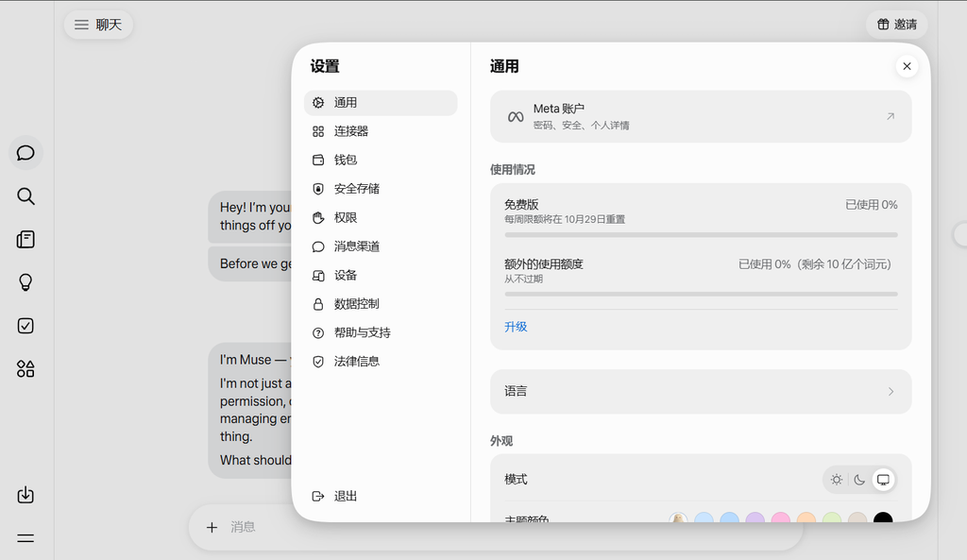The width and height of the screenshot is (967, 560).
Task: Select the system monitor mode option
Action: [x=883, y=480]
